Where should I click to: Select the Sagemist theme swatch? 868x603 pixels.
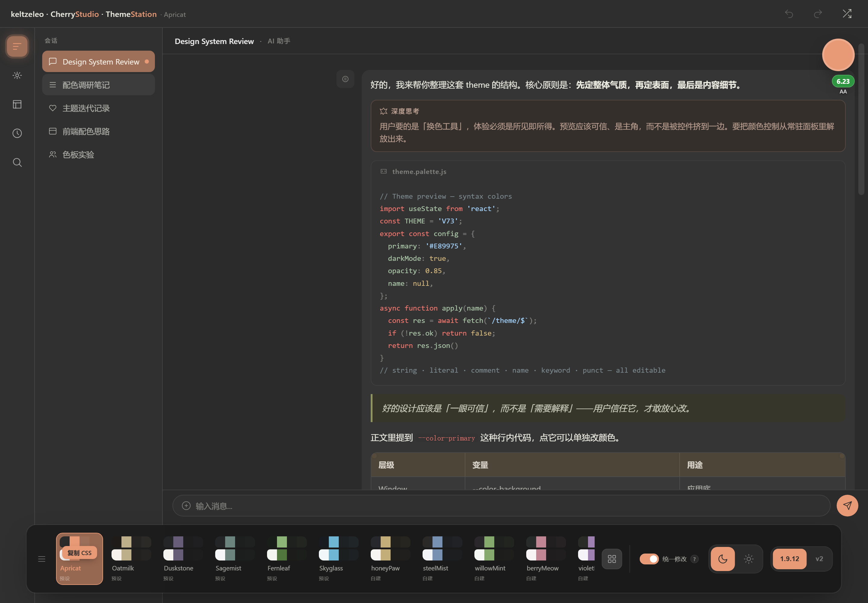click(x=234, y=559)
